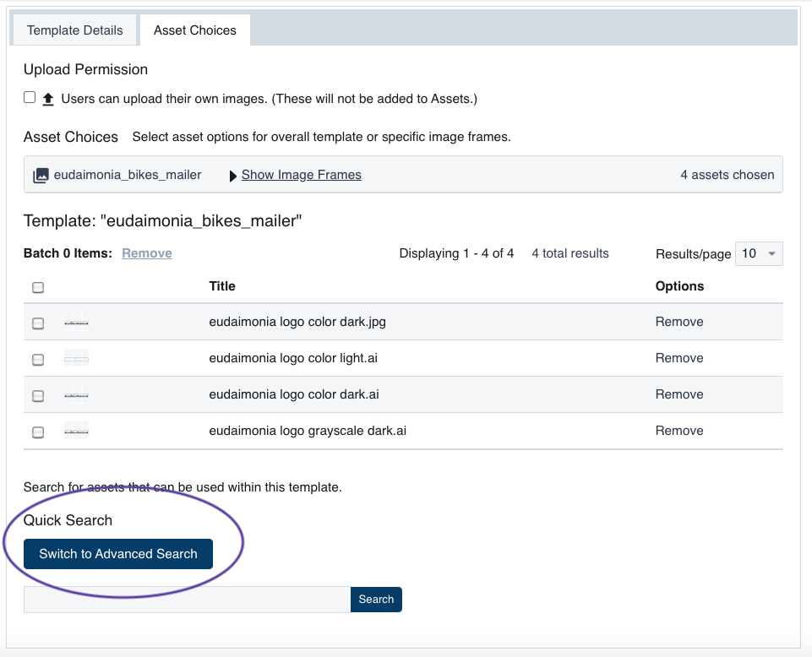Image resolution: width=812 pixels, height=657 pixels.
Task: Click title text 'eudaimonia logo grayscale dark.ai'
Action: 308,431
